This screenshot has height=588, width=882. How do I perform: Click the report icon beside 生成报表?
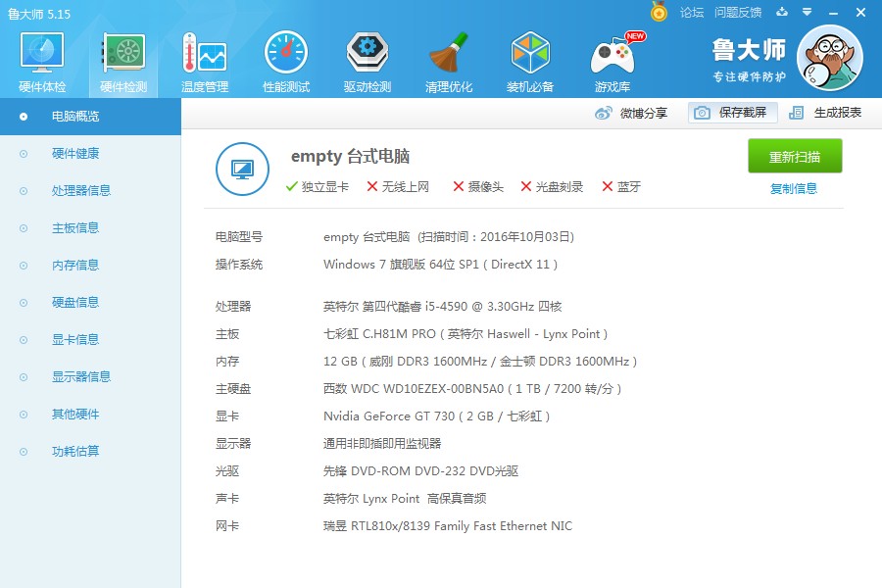(796, 113)
